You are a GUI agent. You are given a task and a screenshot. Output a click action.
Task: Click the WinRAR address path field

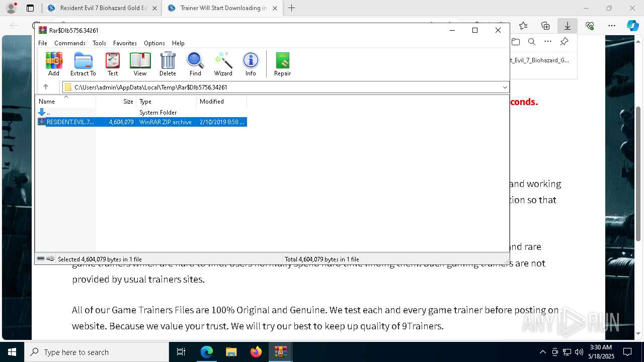[286, 87]
